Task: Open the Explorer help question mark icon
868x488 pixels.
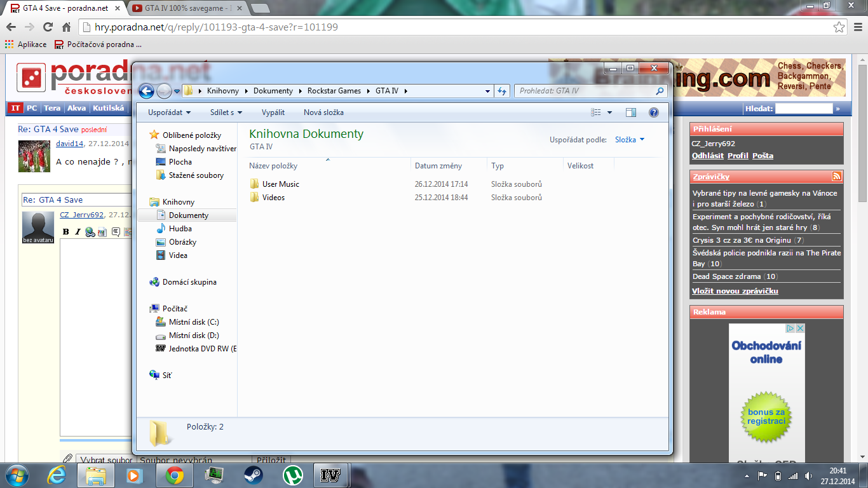Action: (x=653, y=112)
